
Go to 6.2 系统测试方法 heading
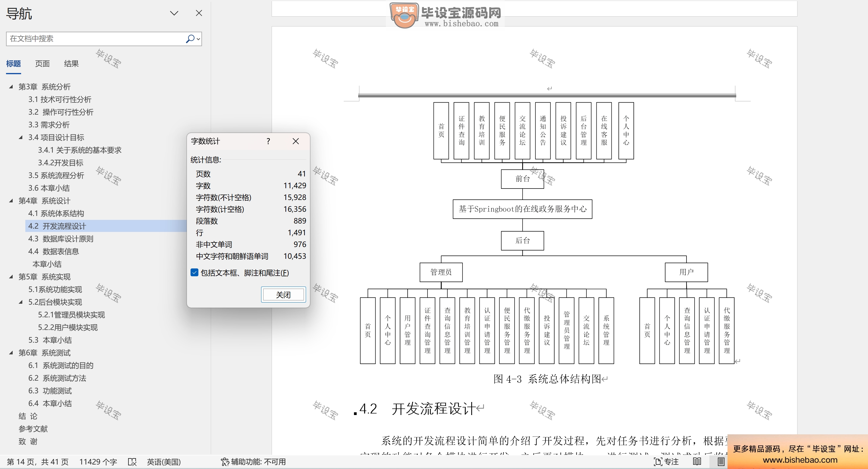57,378
